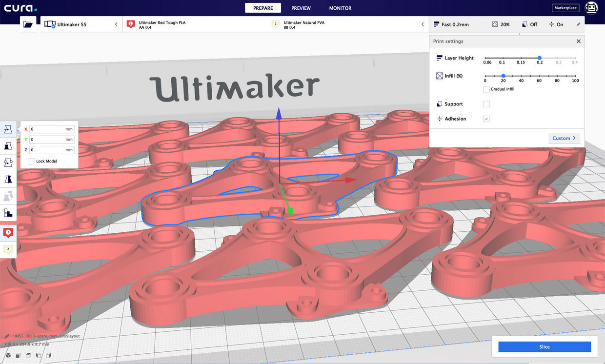The height and width of the screenshot is (364, 605).
Task: Switch to the PREVIEW stage
Action: click(x=301, y=8)
